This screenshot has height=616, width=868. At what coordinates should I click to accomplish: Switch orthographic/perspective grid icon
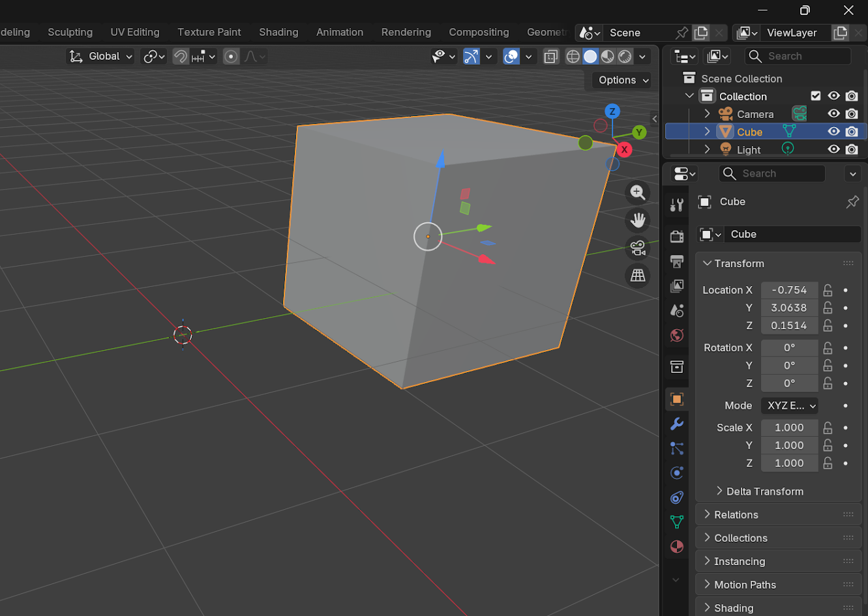coord(638,276)
